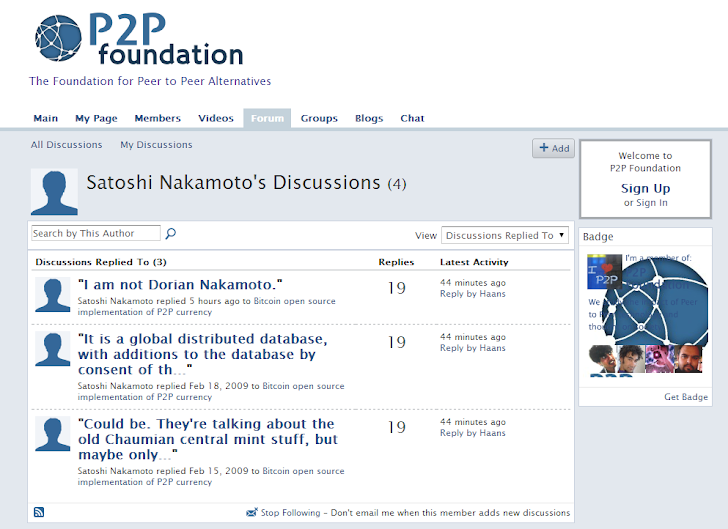Viewport: 728px width, 529px height.
Task: Open "Could be. They're talking about" reply
Action: point(208,439)
